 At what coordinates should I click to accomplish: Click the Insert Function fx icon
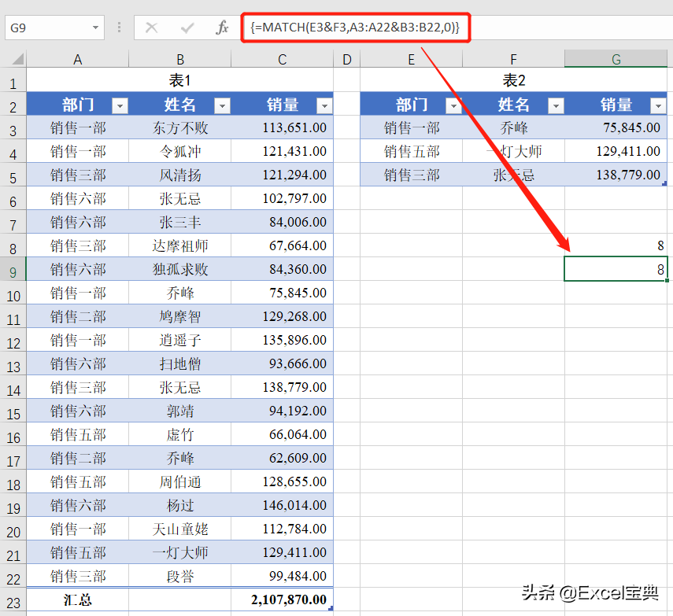222,28
